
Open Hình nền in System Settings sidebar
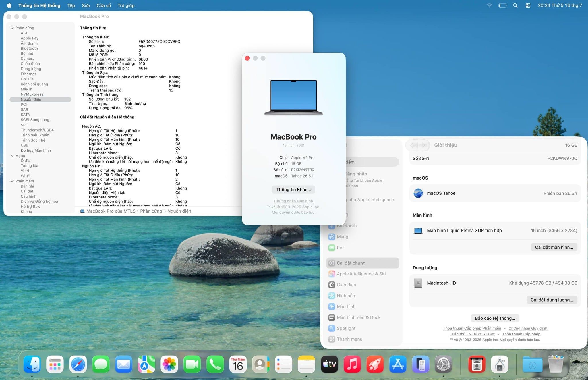[x=363, y=296]
